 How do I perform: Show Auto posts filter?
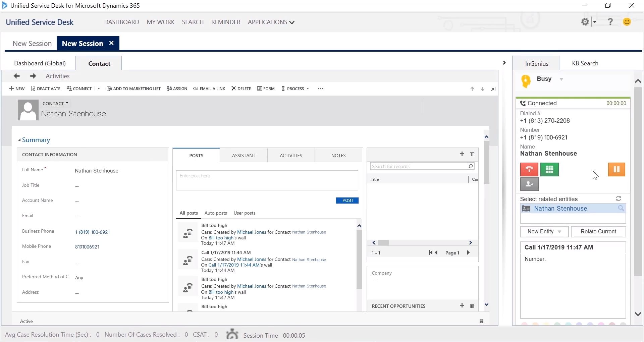click(x=216, y=213)
